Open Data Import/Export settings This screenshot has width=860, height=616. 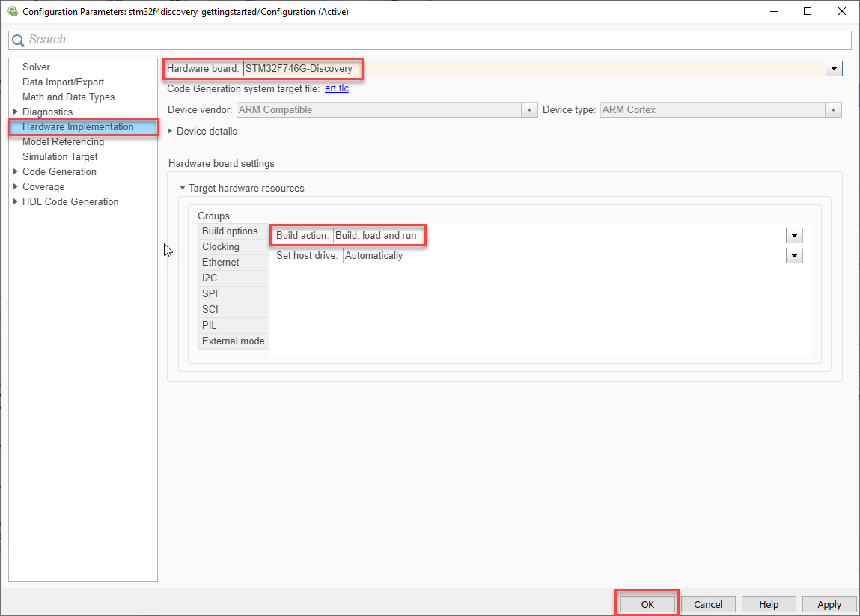pyautogui.click(x=63, y=82)
